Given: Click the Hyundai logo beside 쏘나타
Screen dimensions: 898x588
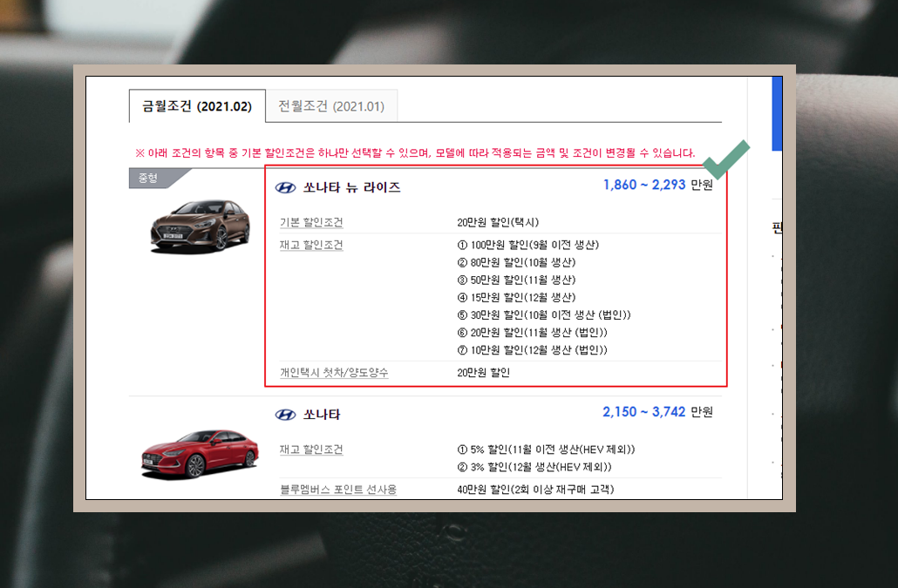Looking at the screenshot, I should click(285, 415).
